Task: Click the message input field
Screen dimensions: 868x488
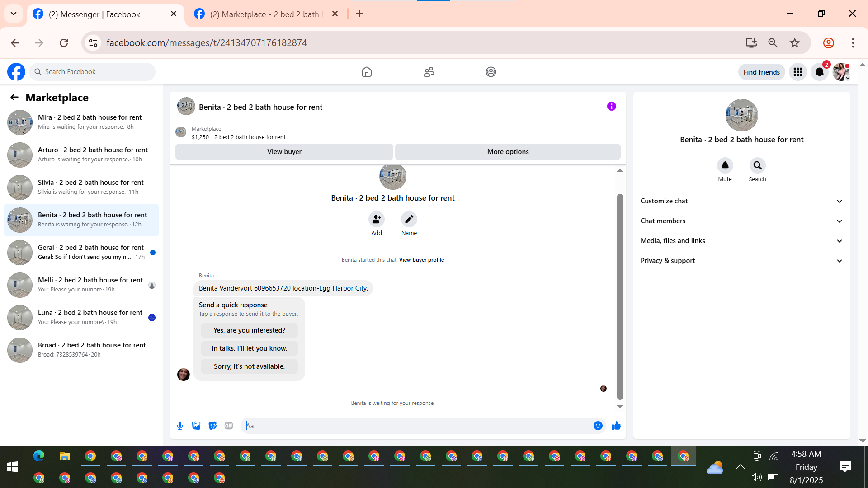Action: click(x=416, y=426)
